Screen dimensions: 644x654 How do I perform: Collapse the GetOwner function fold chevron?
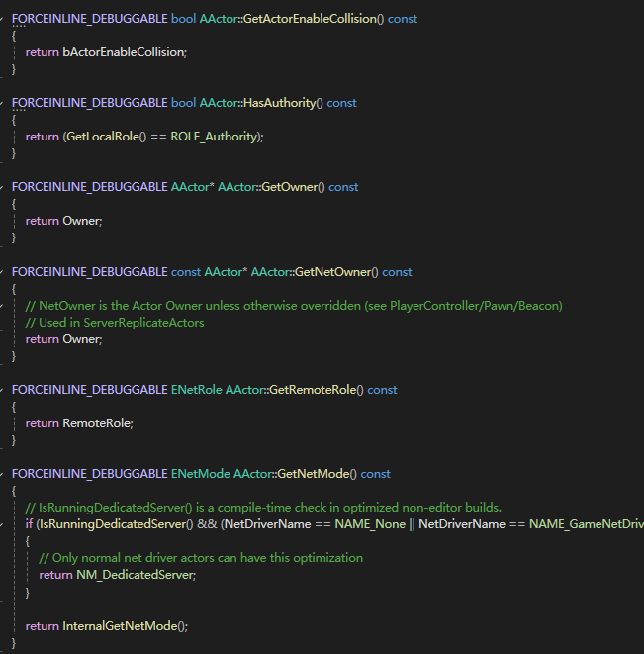point(2,187)
